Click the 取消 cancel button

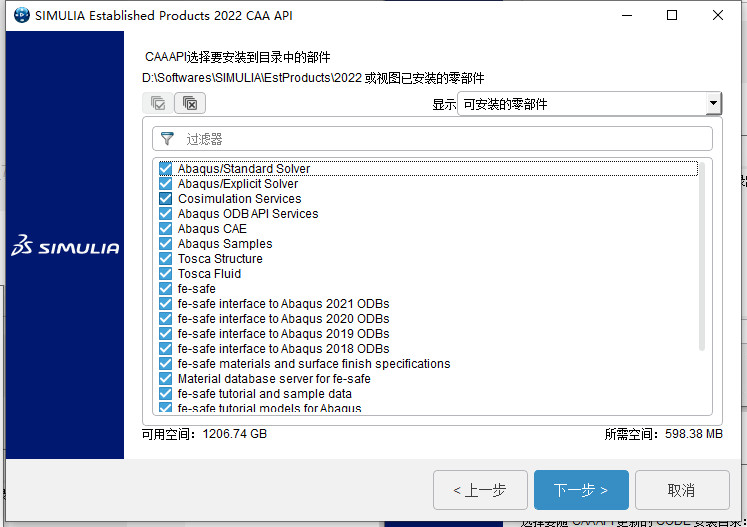pos(682,490)
